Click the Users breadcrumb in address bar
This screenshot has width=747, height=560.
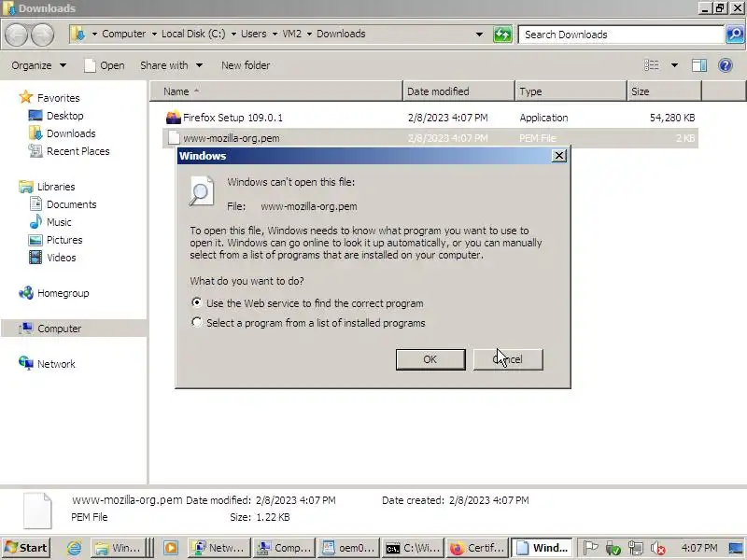click(253, 35)
